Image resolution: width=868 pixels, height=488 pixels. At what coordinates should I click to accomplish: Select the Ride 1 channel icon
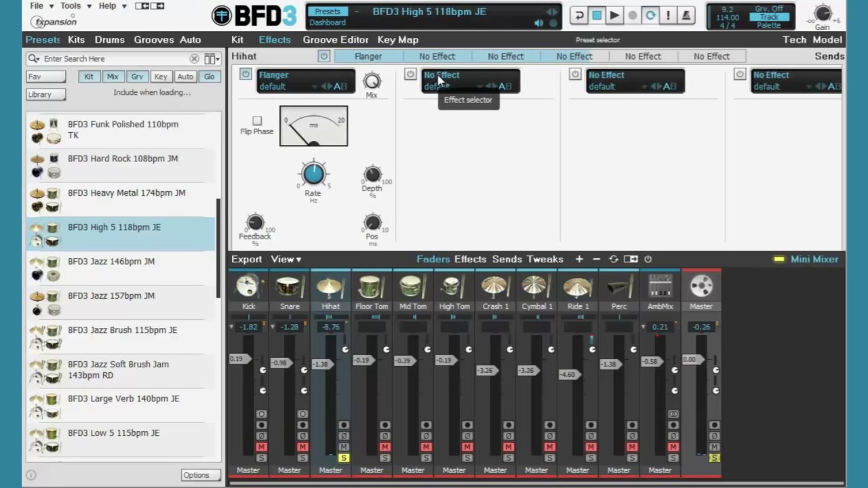pos(578,286)
